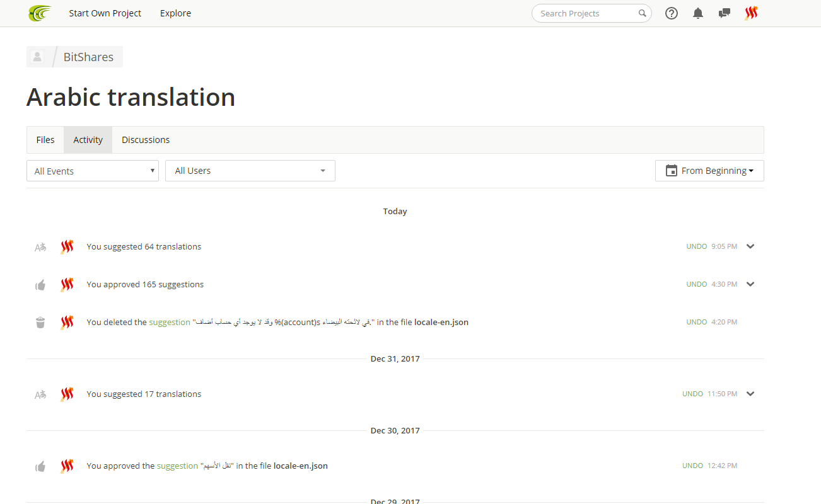Click the 12:42 PM timestamp
The width and height of the screenshot is (821, 504).
coord(722,466)
